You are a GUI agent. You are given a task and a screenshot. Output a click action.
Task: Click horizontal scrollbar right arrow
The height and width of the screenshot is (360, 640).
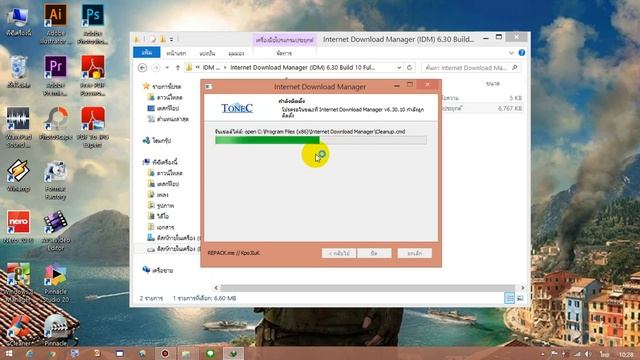tap(522, 288)
